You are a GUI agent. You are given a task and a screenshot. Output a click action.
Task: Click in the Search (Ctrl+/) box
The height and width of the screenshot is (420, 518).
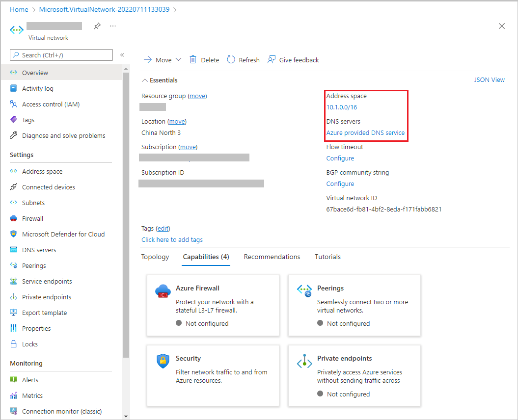61,55
